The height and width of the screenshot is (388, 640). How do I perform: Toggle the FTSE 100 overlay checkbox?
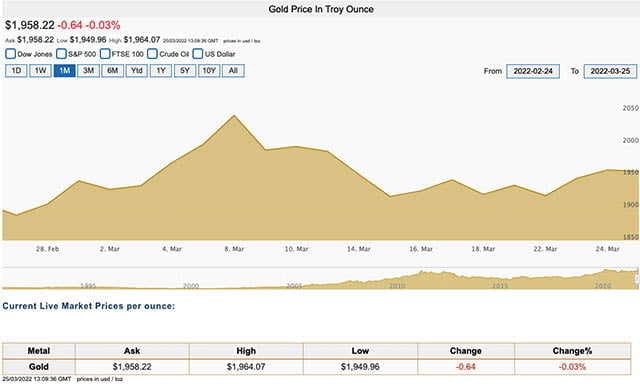point(105,54)
